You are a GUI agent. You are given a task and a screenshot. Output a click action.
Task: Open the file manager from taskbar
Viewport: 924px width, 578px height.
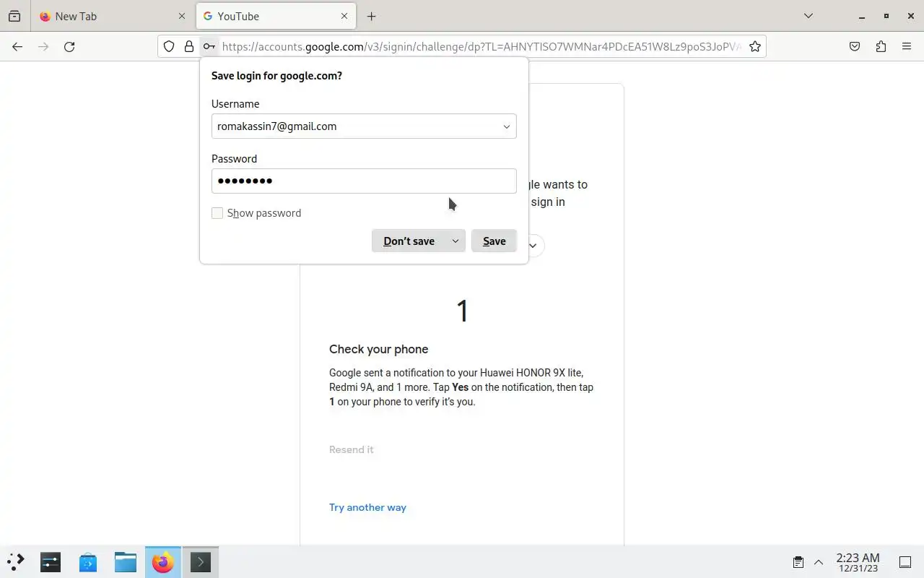pos(126,561)
